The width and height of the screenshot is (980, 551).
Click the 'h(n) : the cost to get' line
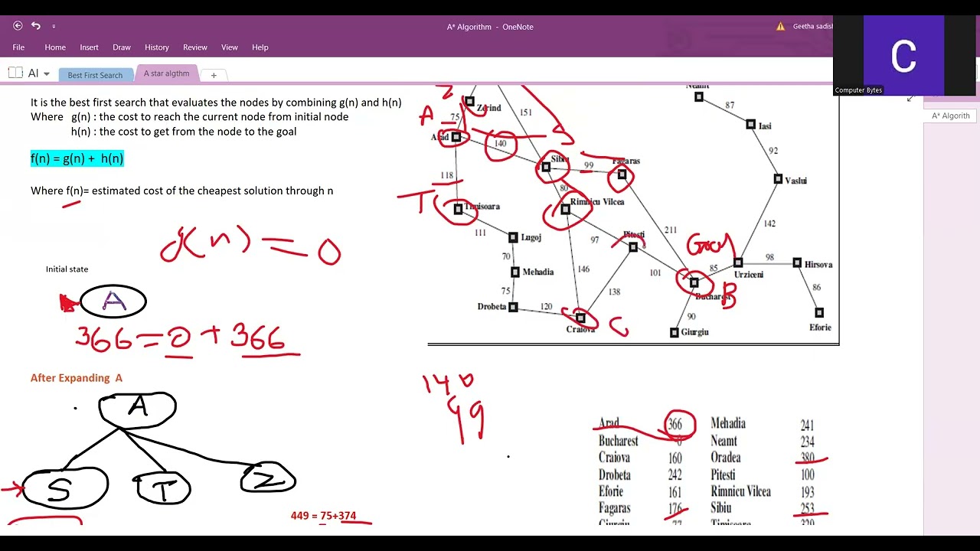pos(184,132)
